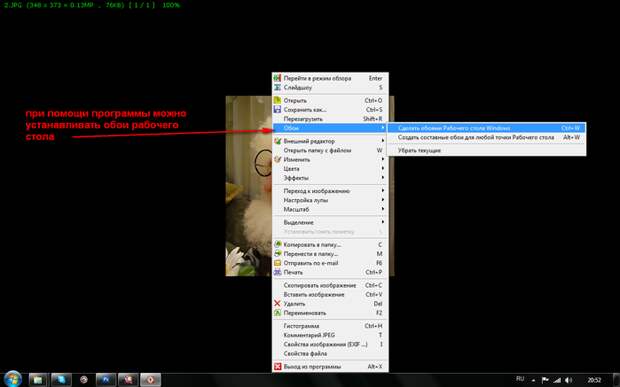The image size is (620, 387).
Task: Click the network signal tray icon
Action: tap(557, 380)
